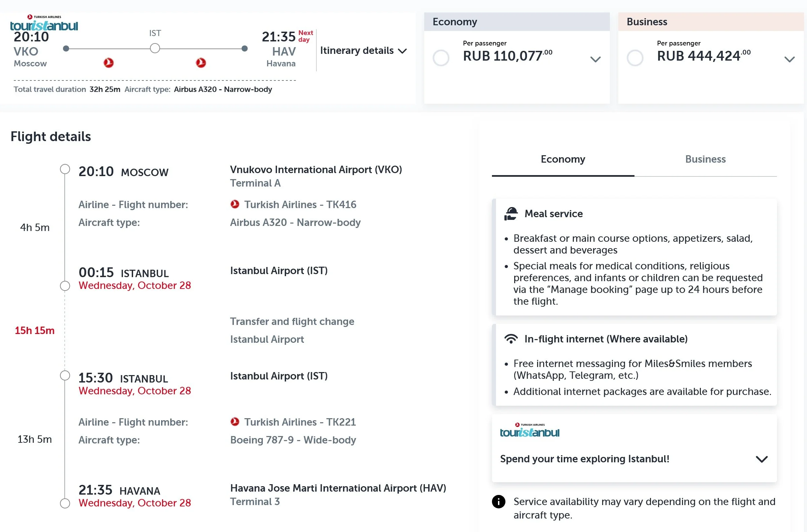Select the Business fare radio button
Image resolution: width=807 pixels, height=532 pixels.
pyautogui.click(x=635, y=58)
